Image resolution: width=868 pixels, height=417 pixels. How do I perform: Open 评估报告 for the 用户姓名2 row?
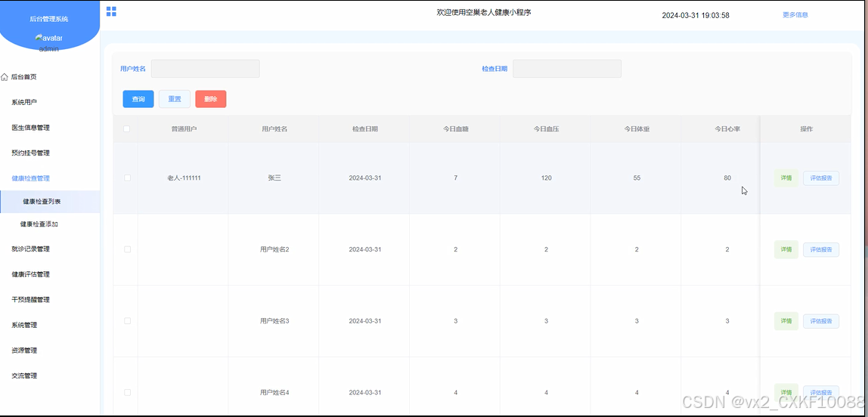pyautogui.click(x=821, y=249)
